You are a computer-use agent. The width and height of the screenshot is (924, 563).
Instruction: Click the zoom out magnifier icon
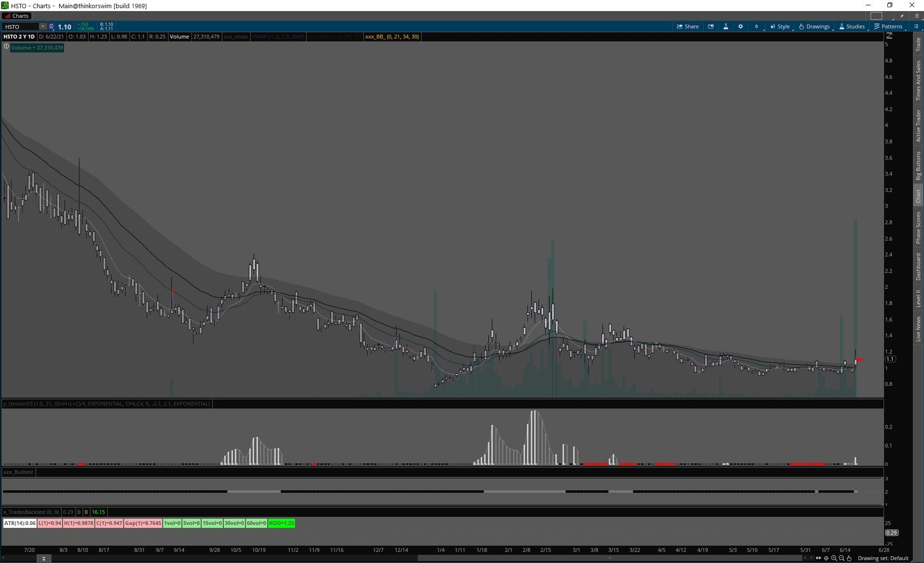[x=842, y=558]
